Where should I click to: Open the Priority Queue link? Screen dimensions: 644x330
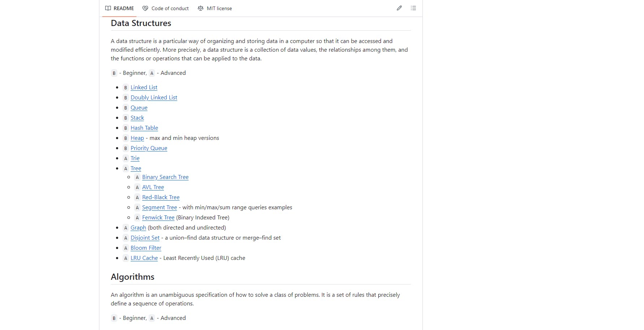click(x=149, y=148)
